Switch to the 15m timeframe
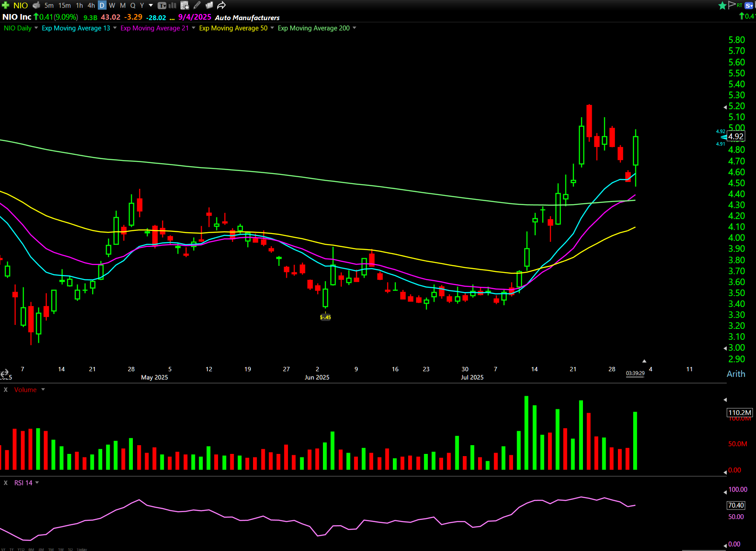Image resolution: width=756 pixels, height=551 pixels. click(x=65, y=5)
